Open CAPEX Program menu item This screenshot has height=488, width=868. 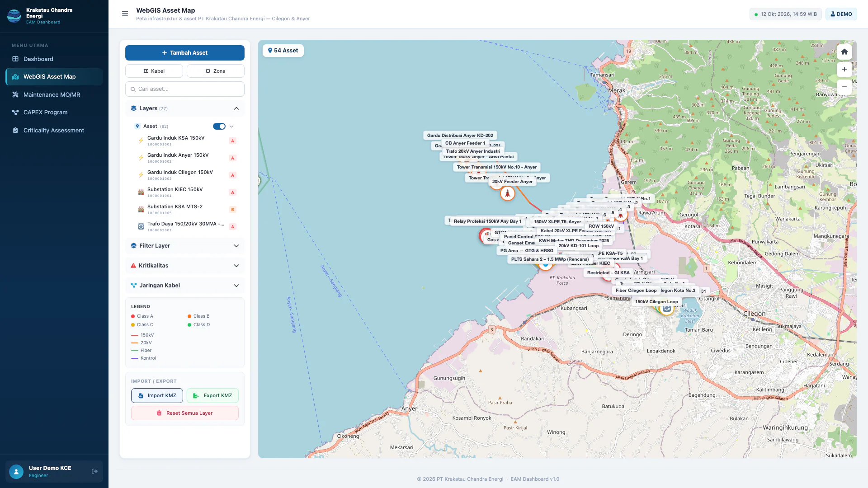54,113
